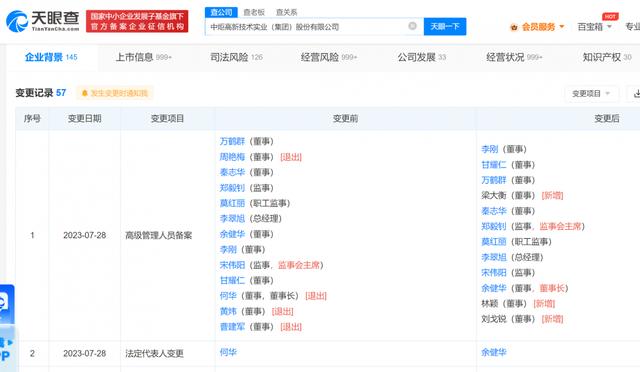Screen dimensions: 640x372
Task: Open 何华 (董事长) in the 高级管理人员备案 row
Action: point(228,296)
